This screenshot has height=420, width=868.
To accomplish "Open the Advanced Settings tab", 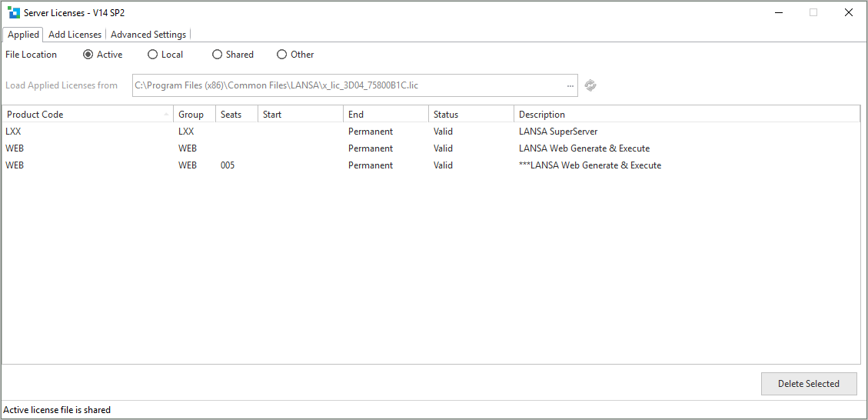I will (148, 35).
